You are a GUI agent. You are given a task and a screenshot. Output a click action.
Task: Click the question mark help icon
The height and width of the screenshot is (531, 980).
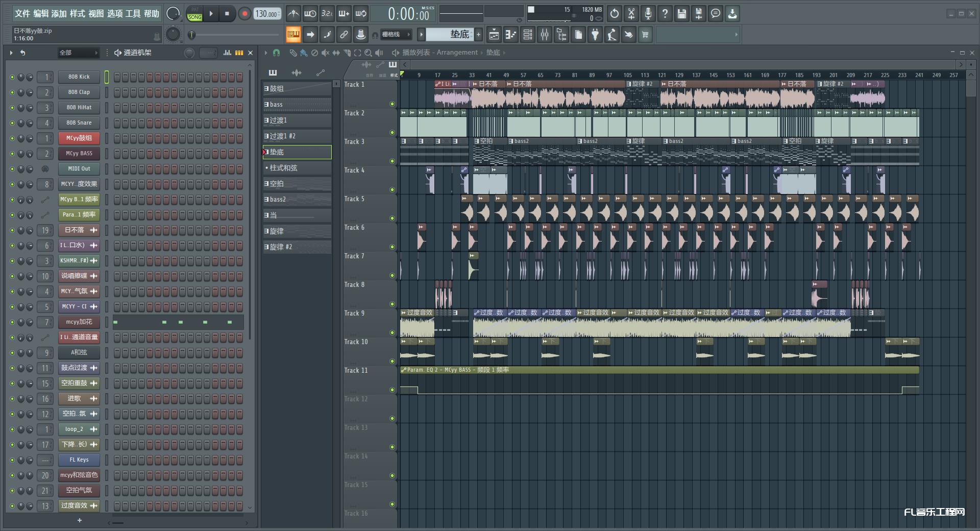click(665, 14)
